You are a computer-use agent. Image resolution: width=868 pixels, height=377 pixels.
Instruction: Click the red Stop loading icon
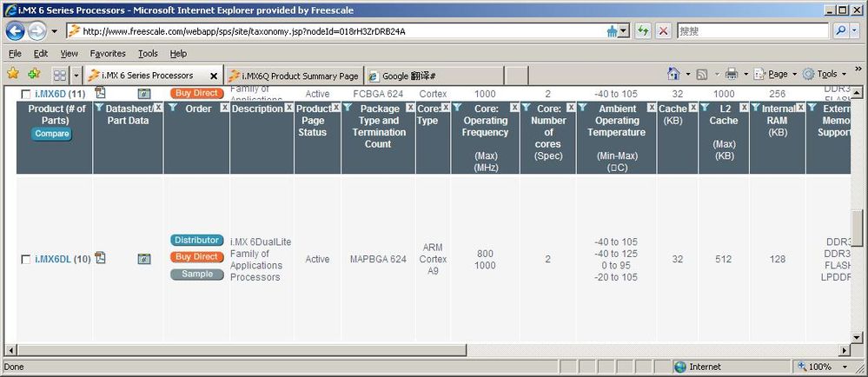tap(664, 31)
